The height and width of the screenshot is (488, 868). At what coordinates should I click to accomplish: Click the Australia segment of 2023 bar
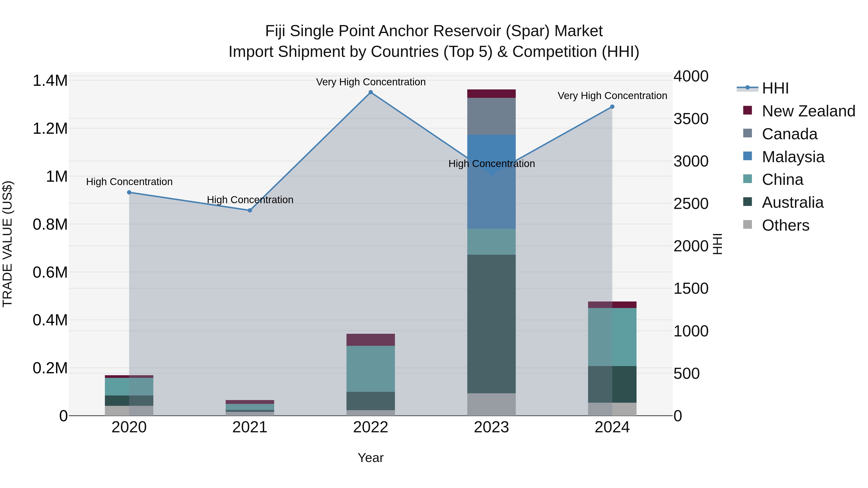point(491,324)
